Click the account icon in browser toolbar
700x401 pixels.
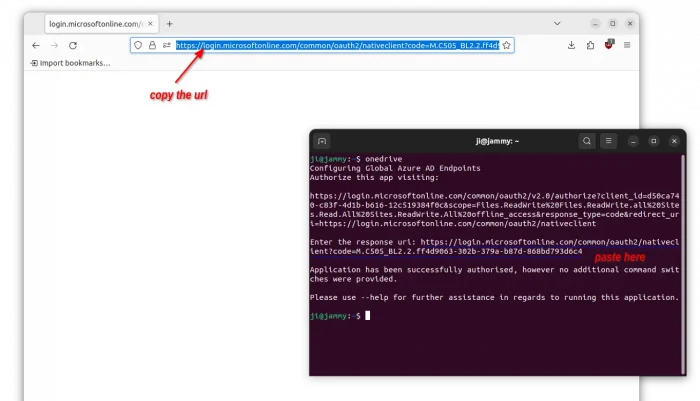590,45
